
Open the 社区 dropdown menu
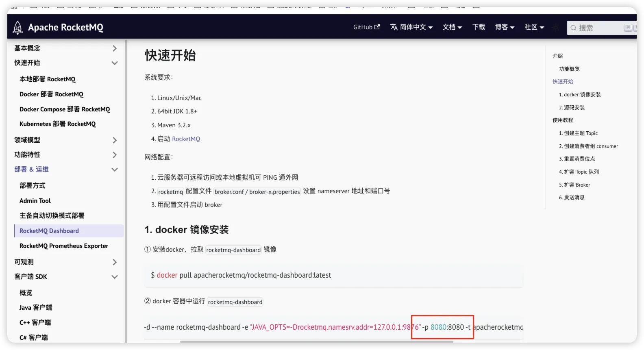[x=534, y=27]
